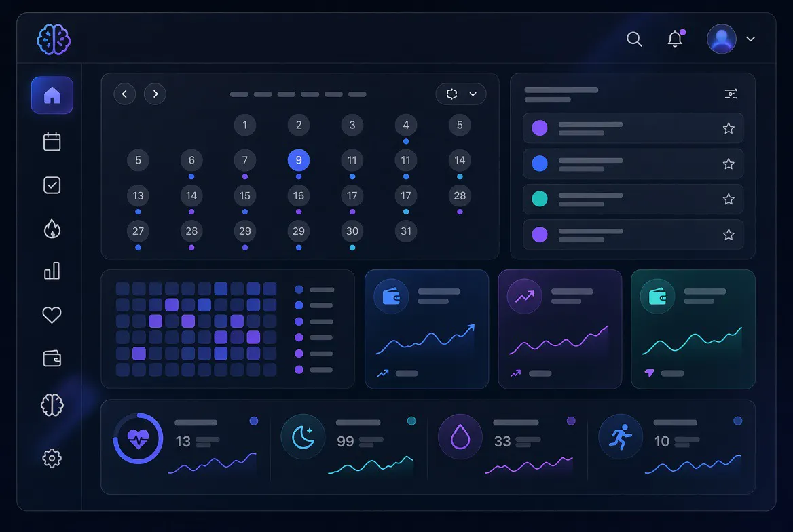Click the heart-rate ring icon
Image resolution: width=793 pixels, height=532 pixels.
tap(138, 438)
